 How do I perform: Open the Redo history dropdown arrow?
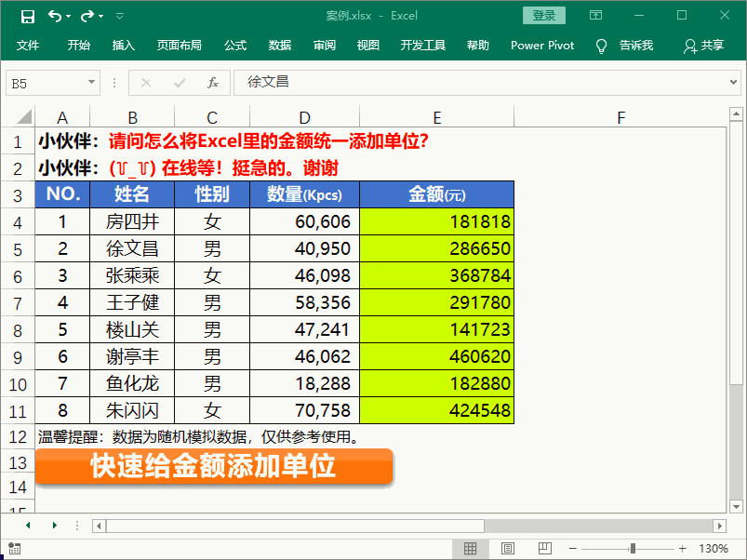[101, 17]
